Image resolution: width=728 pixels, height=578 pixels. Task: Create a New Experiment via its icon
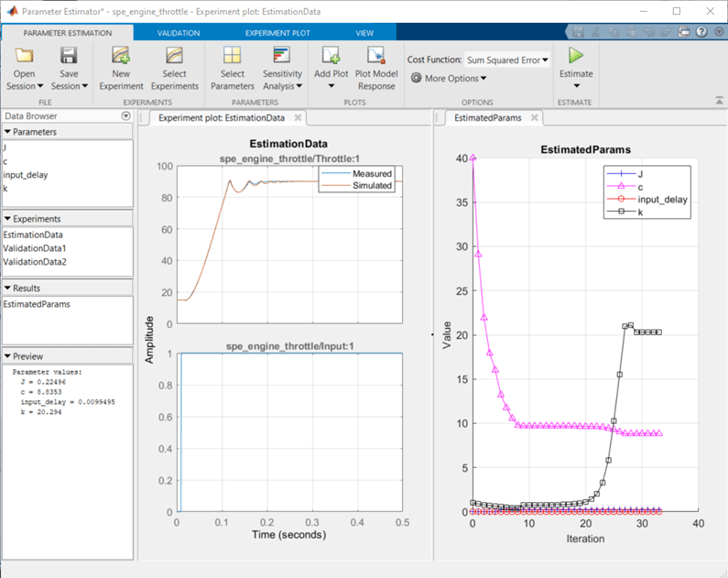click(x=121, y=55)
